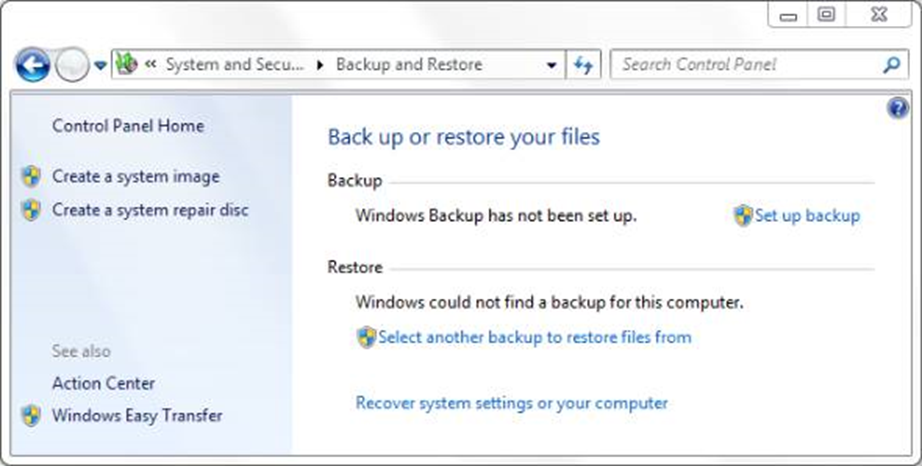
Task: Click Create a system image link
Action: pos(135,177)
